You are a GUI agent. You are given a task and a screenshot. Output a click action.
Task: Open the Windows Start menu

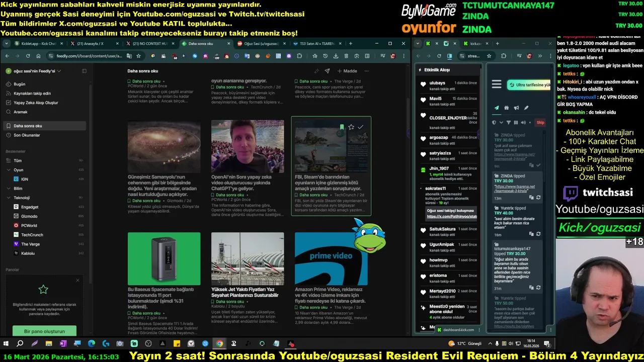(6, 344)
